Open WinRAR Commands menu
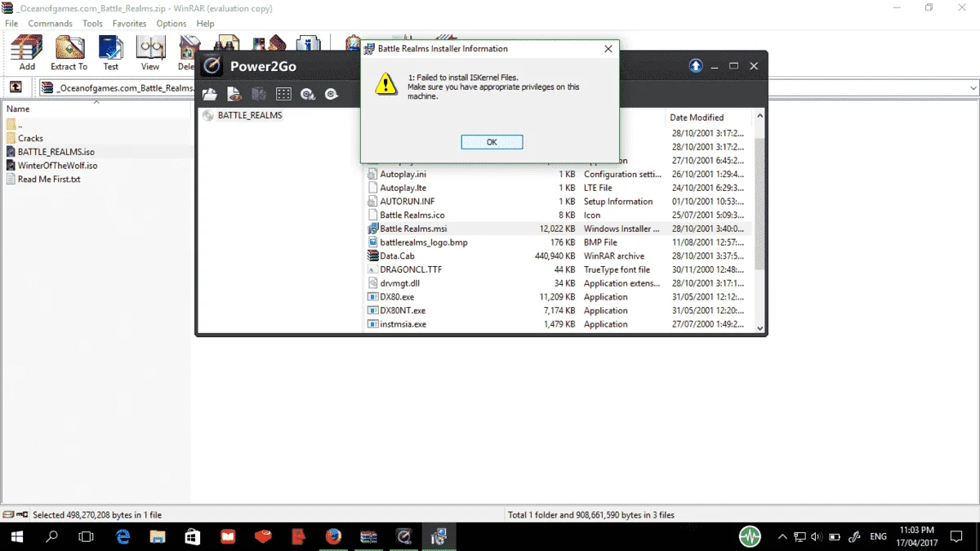 point(51,24)
